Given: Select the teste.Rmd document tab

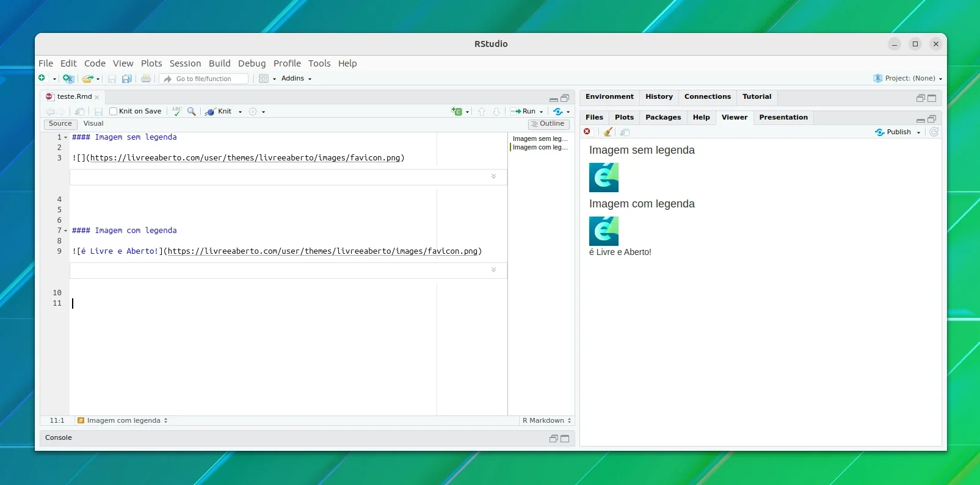Looking at the screenshot, I should (74, 96).
